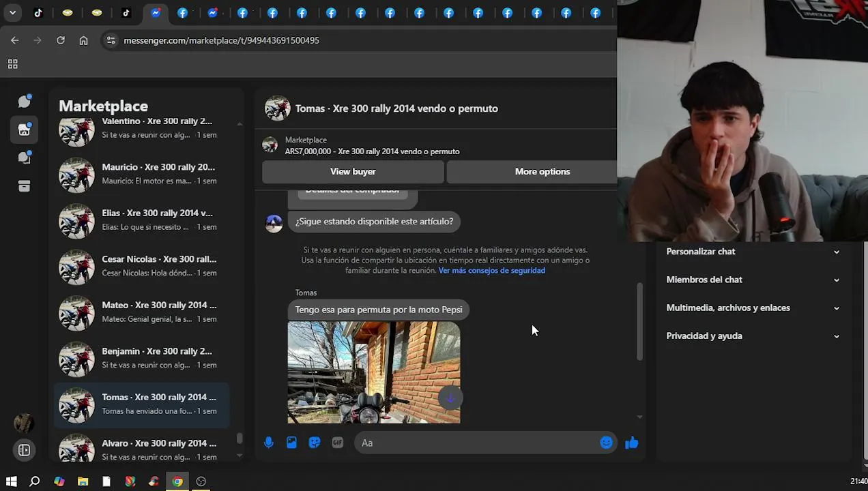Reload the page with refresh icon
Screen dimensions: 868x491
(61, 40)
